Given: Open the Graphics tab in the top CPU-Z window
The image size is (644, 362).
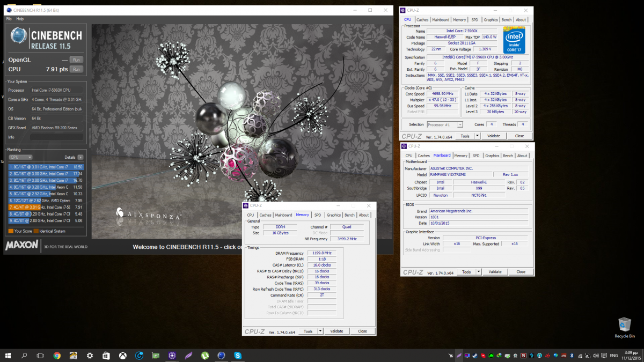Looking at the screenshot, I should [491, 20].
